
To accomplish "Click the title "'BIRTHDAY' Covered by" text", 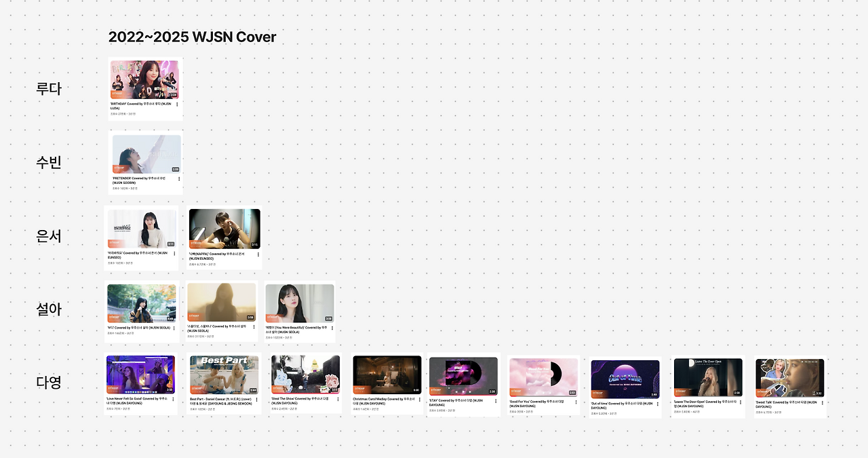I will click(127, 104).
